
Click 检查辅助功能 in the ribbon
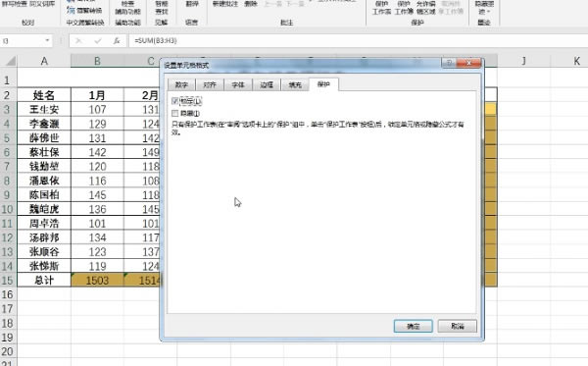127,8
